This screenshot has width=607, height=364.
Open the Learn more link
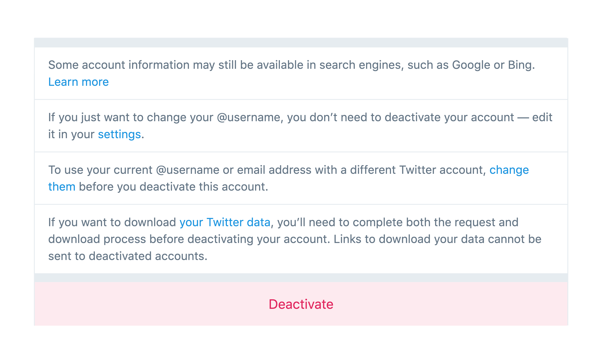click(x=78, y=82)
